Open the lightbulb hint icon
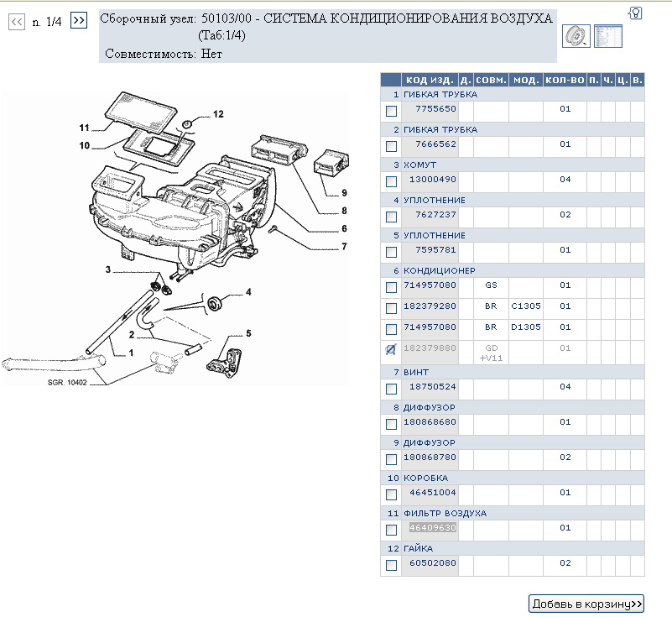This screenshot has height=617, width=672. tap(635, 12)
